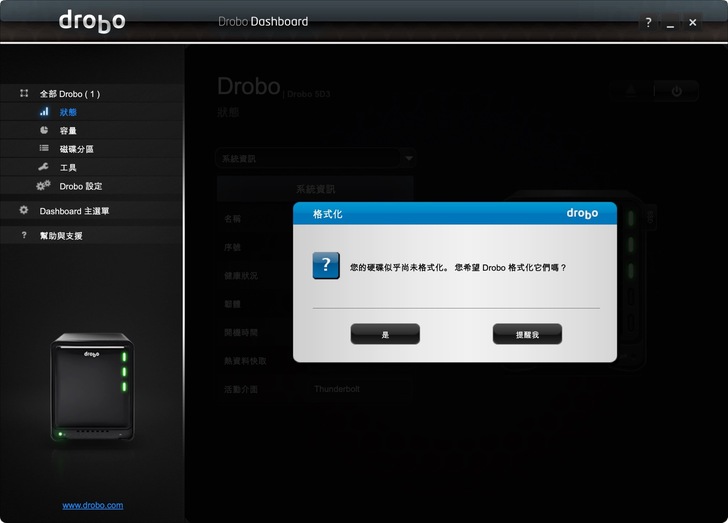The width and height of the screenshot is (728, 523).
Task: Click the arrow on the 系統資訊 combo box
Action: click(x=408, y=158)
